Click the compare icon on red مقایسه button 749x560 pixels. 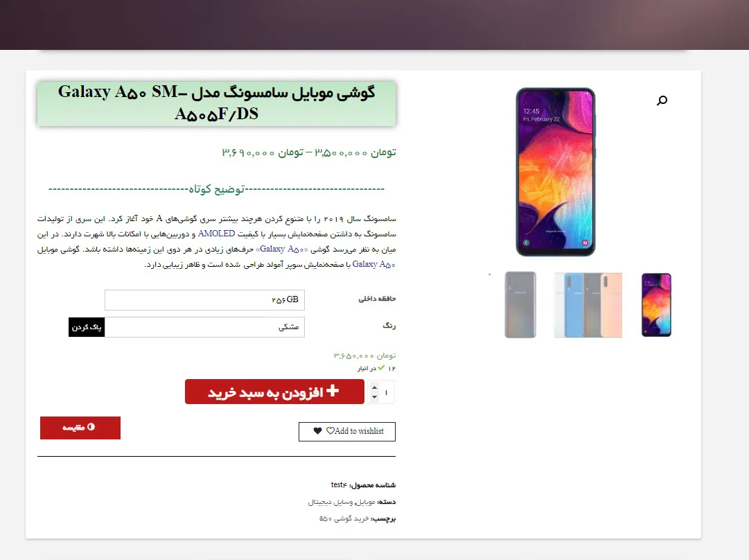91,427
